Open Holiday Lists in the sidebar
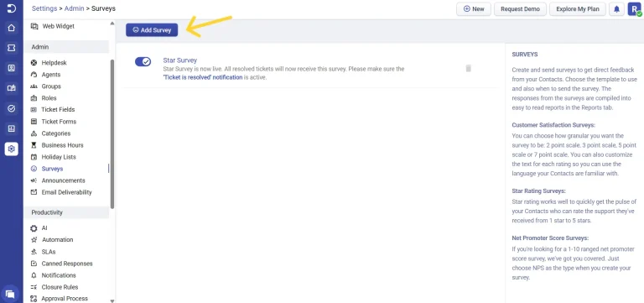This screenshot has width=644, height=303. (x=59, y=157)
